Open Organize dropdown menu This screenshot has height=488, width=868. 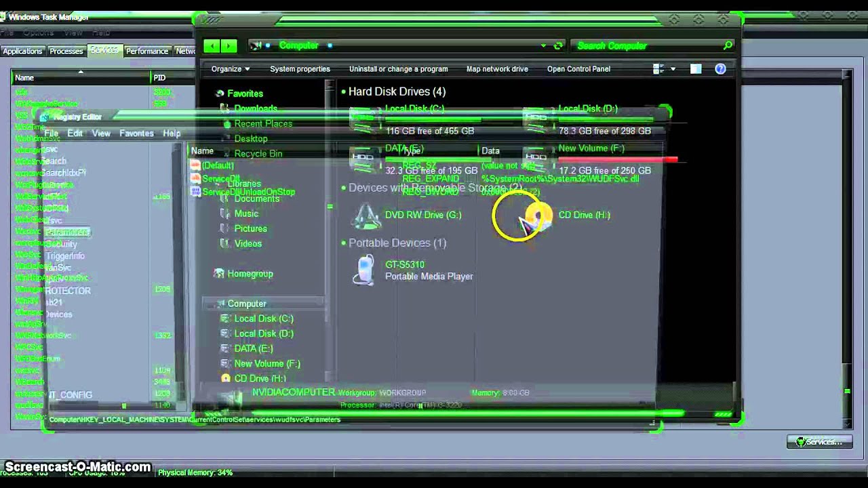point(231,68)
